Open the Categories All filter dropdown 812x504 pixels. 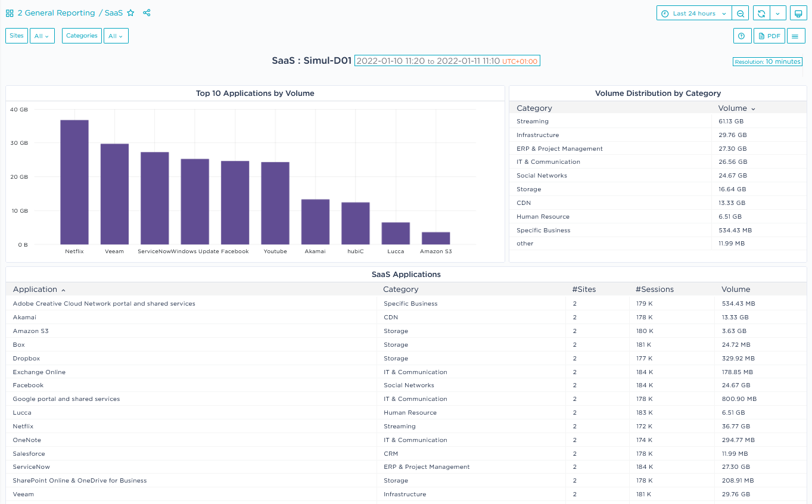pos(116,36)
